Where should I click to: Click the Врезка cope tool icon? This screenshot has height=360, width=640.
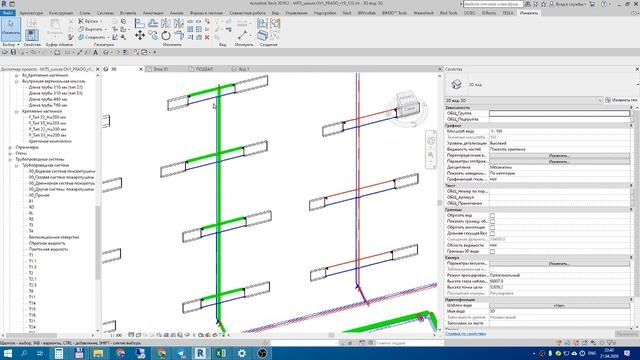pyautogui.click(x=81, y=21)
